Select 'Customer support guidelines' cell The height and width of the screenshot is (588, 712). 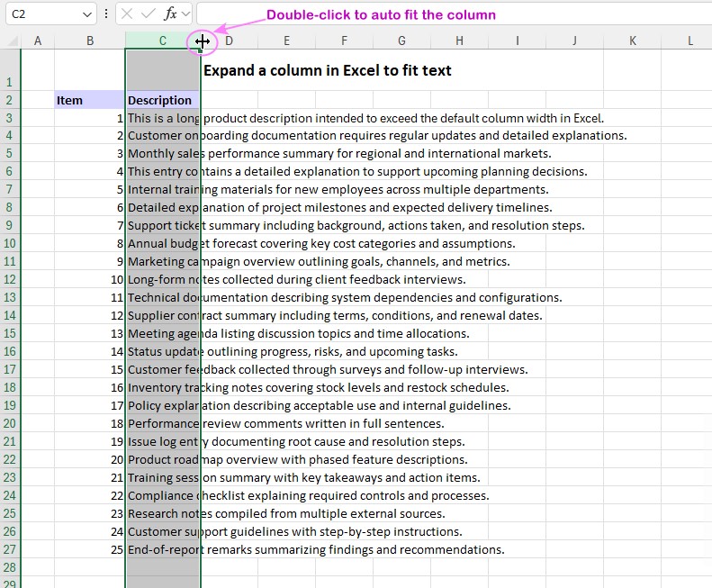[163, 531]
